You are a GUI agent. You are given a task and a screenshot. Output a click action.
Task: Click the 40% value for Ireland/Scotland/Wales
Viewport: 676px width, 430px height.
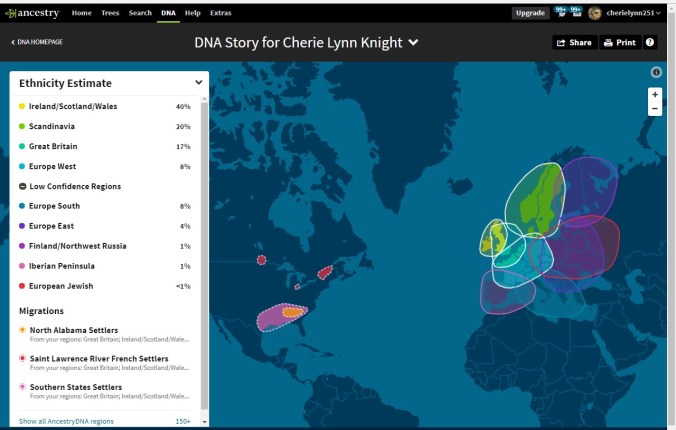[183, 107]
